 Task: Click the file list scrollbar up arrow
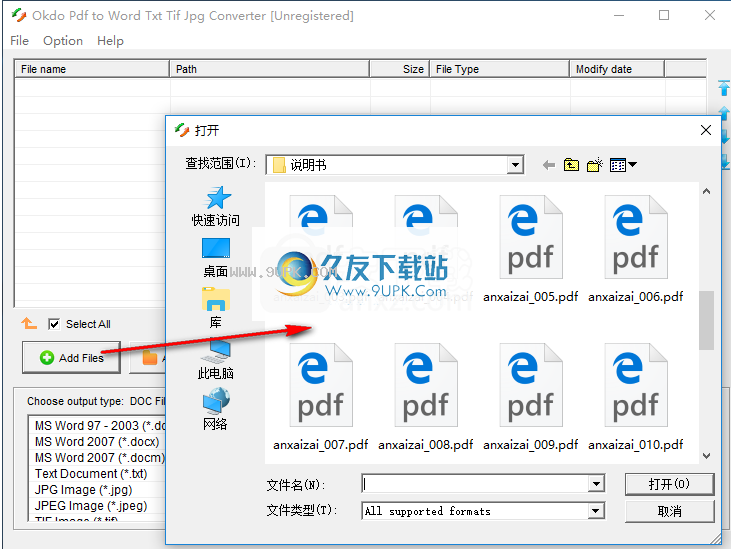pyautogui.click(x=706, y=191)
